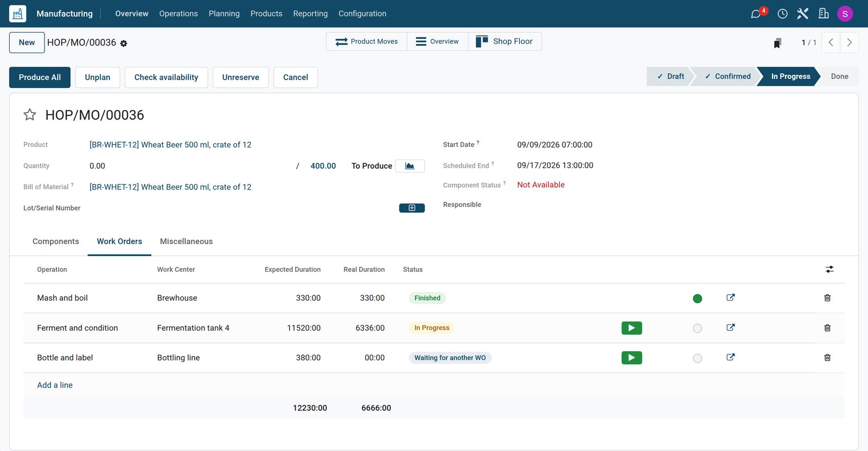Image resolution: width=868 pixels, height=451 pixels.
Task: Open Bottle and label work order external link
Action: tap(731, 357)
